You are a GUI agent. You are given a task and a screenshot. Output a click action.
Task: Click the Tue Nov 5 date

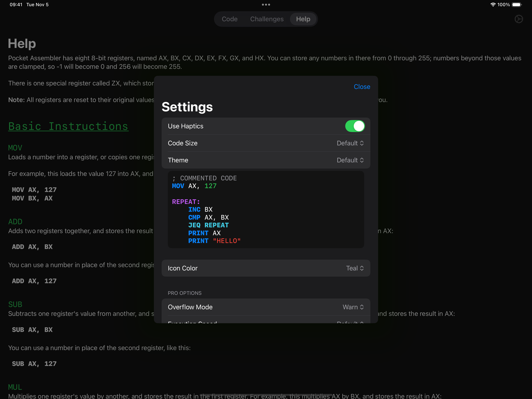(38, 5)
